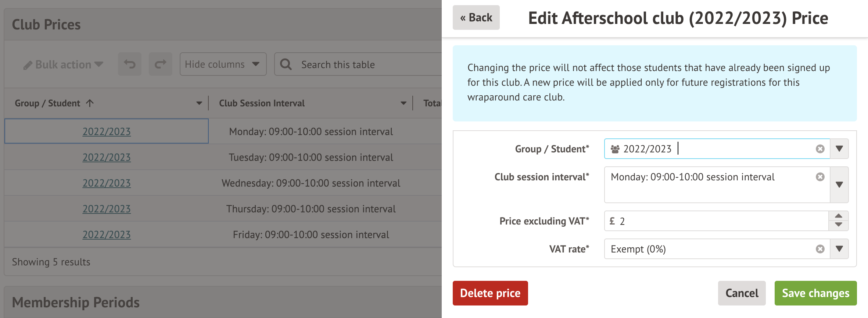Click the undo arrow icon
The height and width of the screenshot is (318, 868).
(x=129, y=64)
